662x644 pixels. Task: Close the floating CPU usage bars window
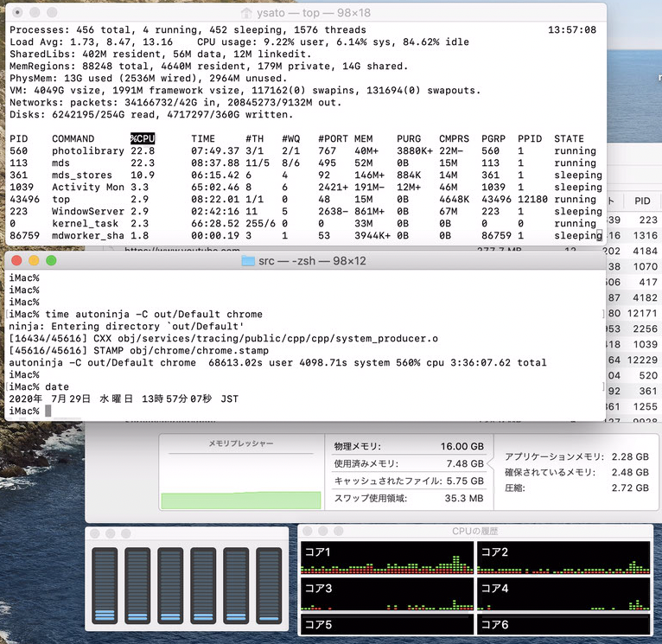94,532
